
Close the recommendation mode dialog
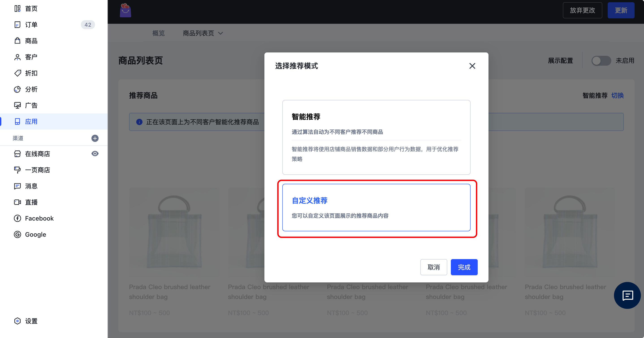point(472,66)
